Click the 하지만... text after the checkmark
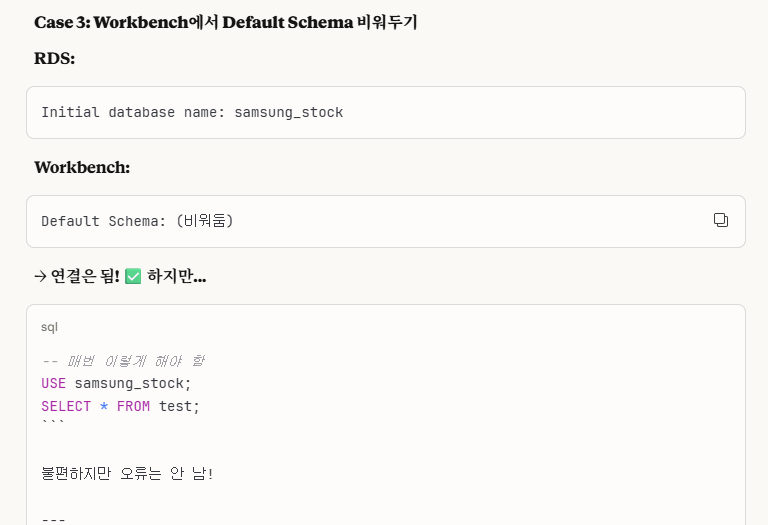Screen dimensions: 768x525 click(177, 276)
